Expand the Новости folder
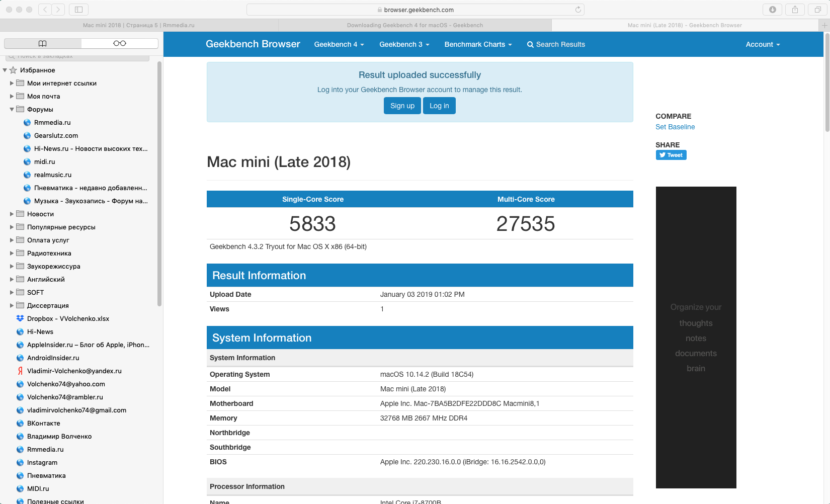 [12, 214]
